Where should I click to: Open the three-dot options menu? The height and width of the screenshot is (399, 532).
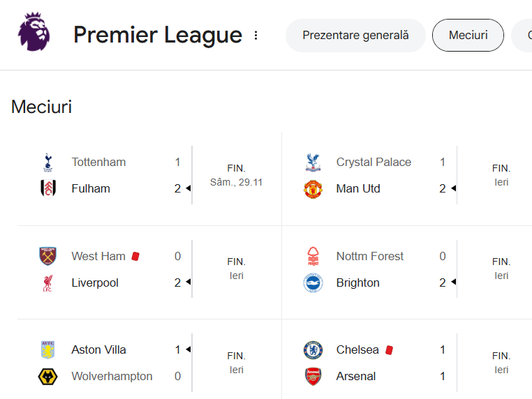(x=256, y=36)
